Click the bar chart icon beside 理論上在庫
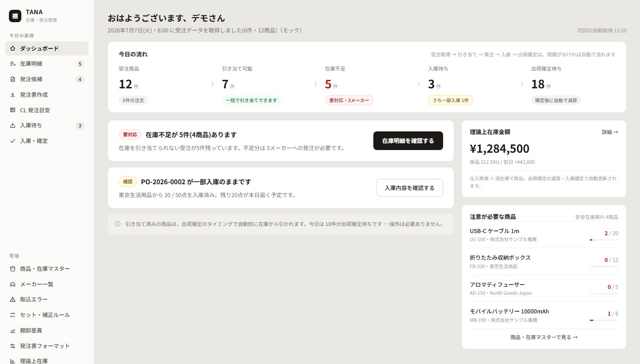Image resolution: width=640 pixels, height=364 pixels. pos(12,361)
